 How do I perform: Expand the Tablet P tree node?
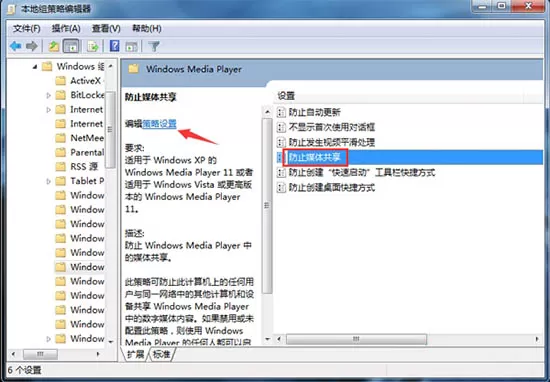tap(48, 181)
